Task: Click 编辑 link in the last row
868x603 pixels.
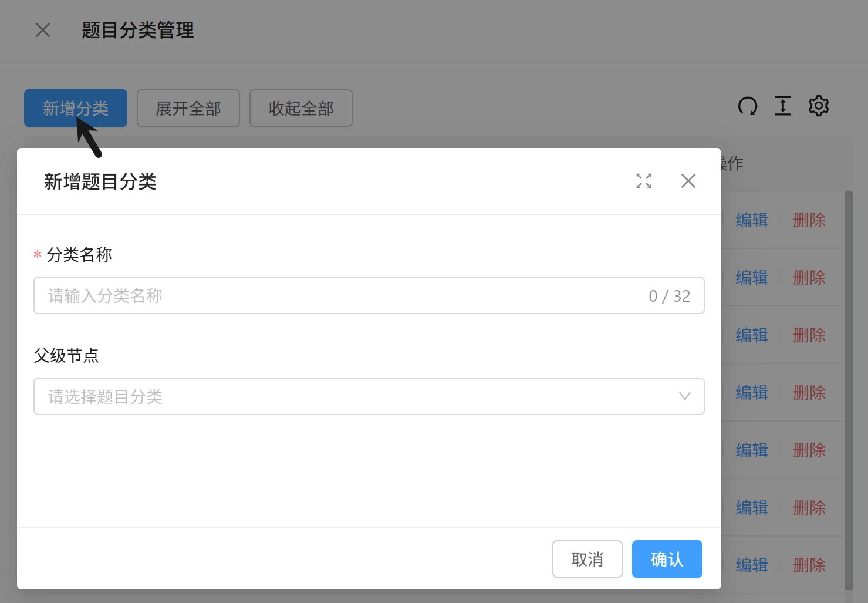Action: point(752,565)
